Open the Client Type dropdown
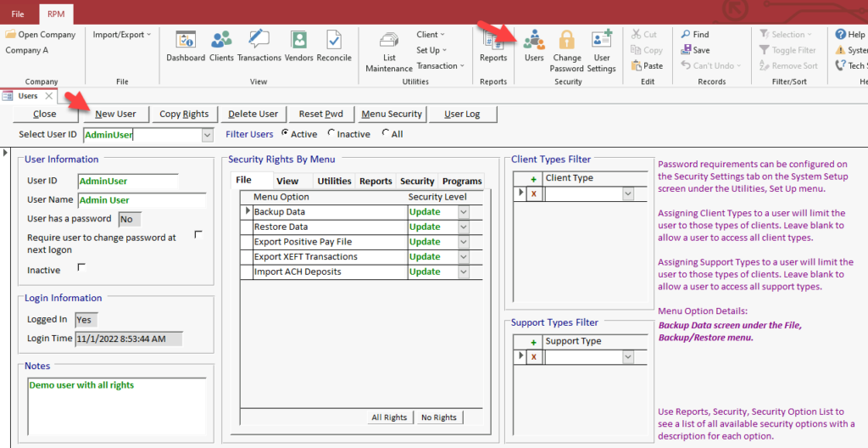Image resolution: width=868 pixels, height=448 pixels. (628, 194)
